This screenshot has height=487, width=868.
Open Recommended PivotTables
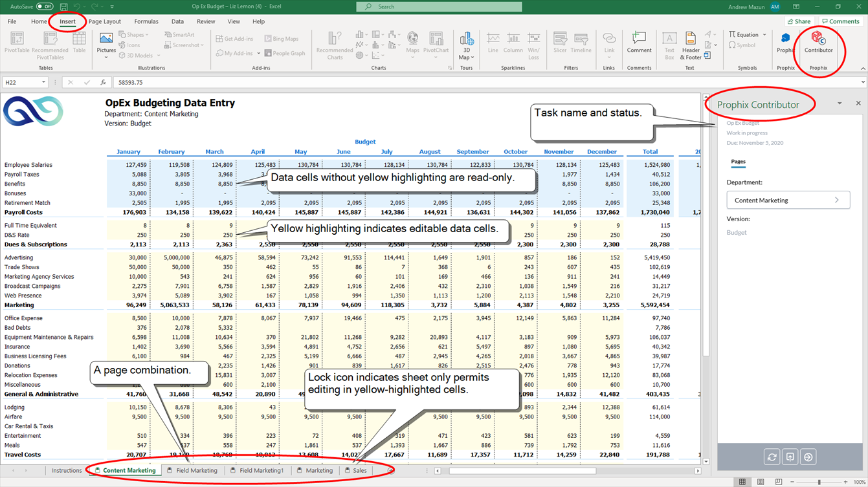click(50, 45)
